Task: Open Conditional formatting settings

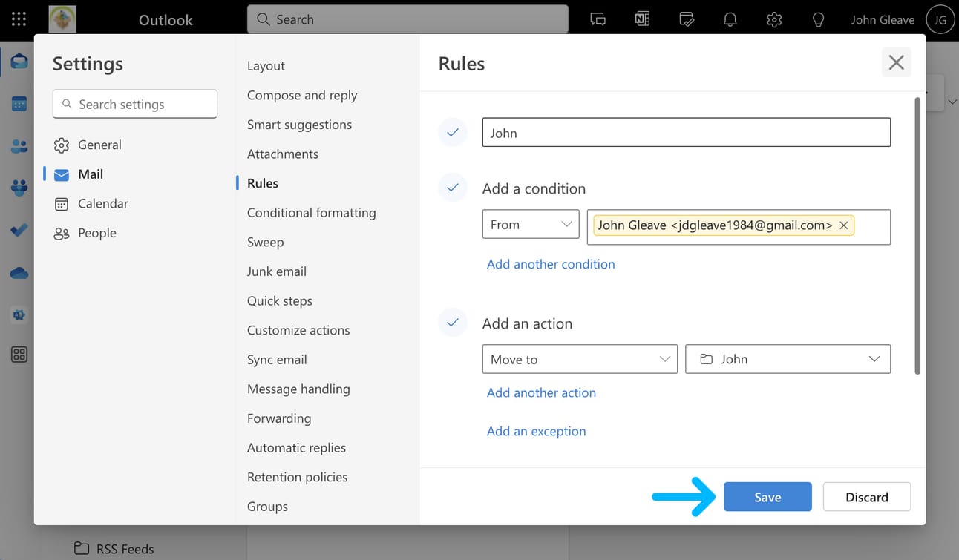Action: [312, 213]
